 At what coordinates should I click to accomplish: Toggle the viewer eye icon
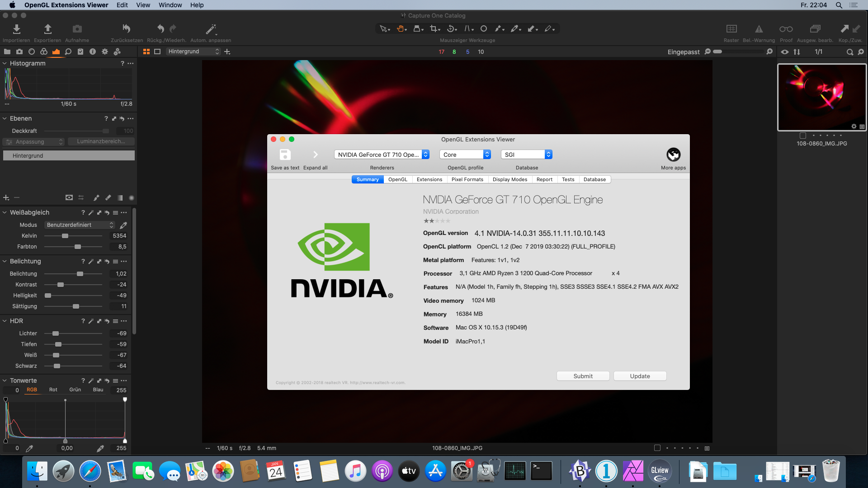point(785,52)
